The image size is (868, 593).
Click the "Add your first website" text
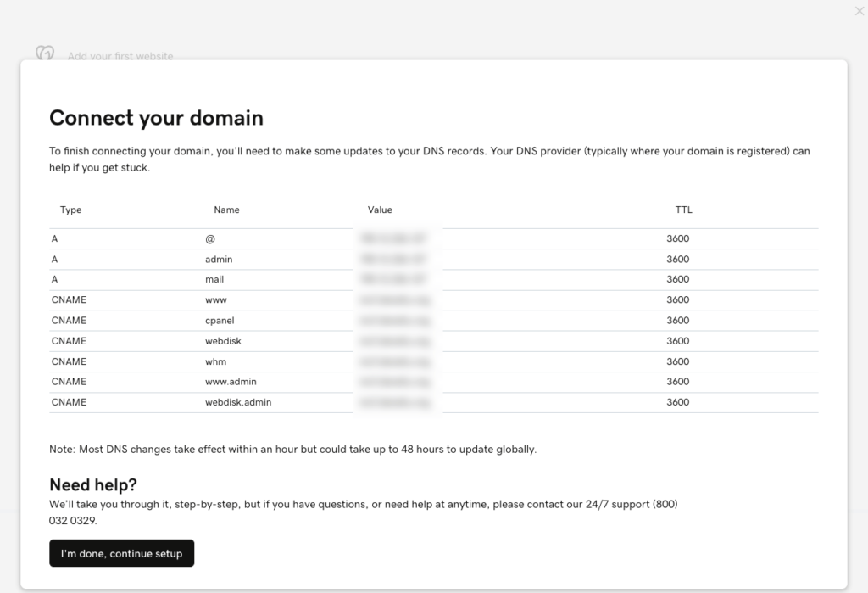click(120, 56)
